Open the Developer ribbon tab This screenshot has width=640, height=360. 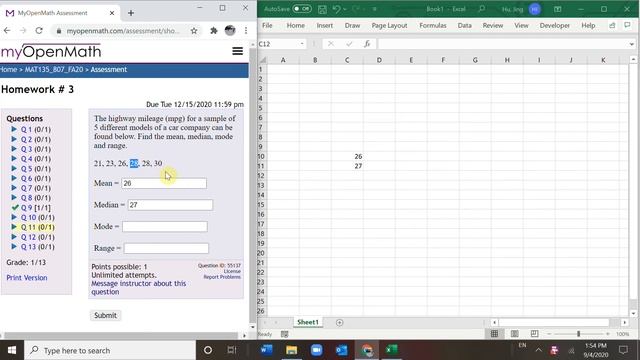pos(554,25)
